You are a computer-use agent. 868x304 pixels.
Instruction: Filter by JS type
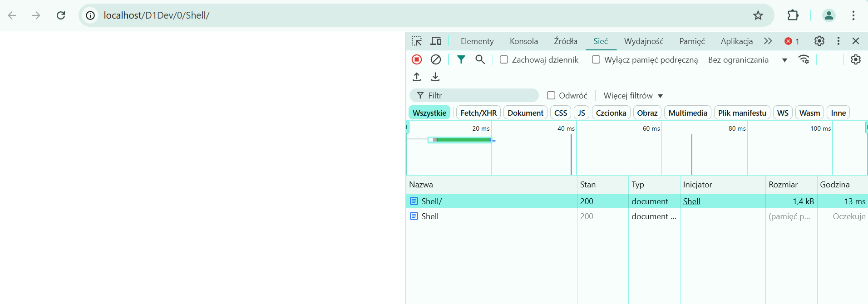point(582,113)
